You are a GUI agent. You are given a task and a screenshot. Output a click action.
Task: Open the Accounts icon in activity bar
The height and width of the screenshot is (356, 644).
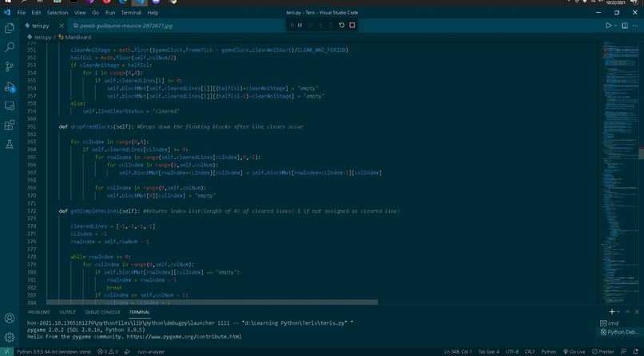pos(9,318)
